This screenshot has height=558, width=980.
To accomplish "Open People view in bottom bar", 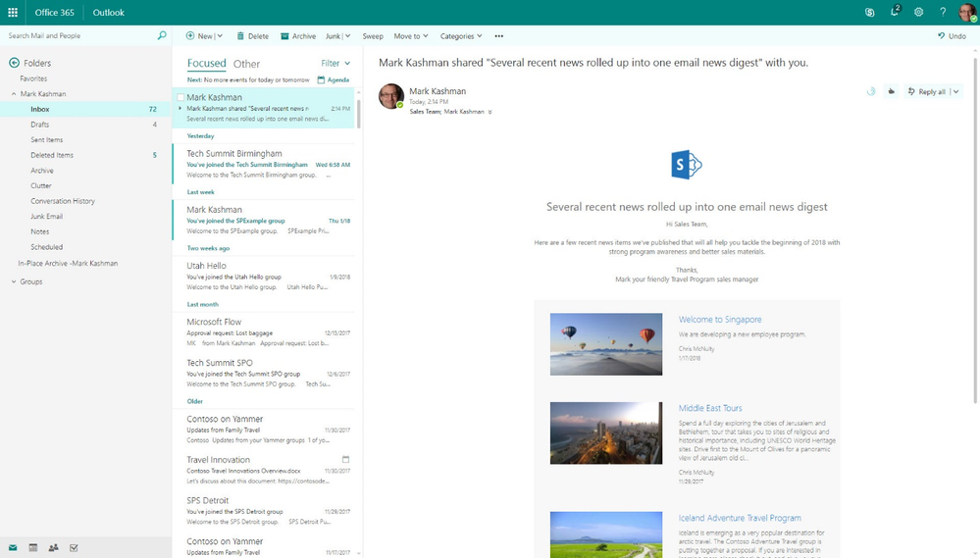I will [54, 548].
